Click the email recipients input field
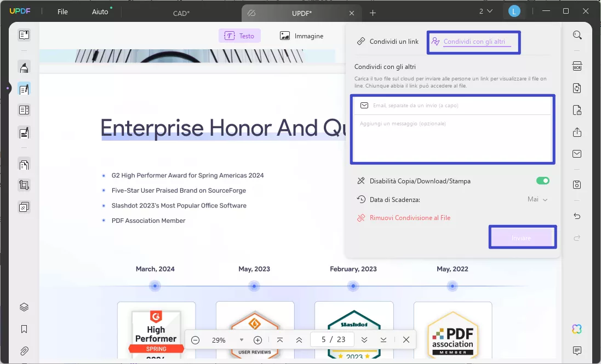601x364 pixels. click(x=453, y=105)
